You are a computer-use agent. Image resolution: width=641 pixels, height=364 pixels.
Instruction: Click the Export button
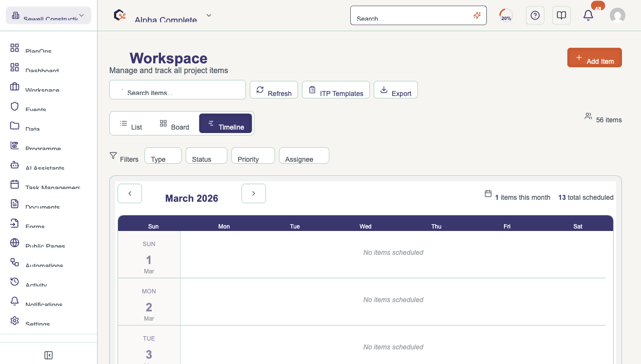[x=396, y=90]
